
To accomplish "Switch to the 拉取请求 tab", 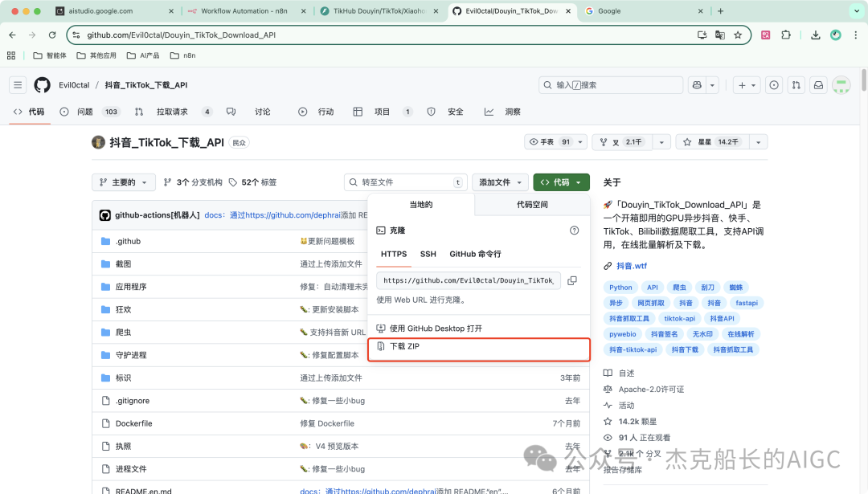I will 174,112.
